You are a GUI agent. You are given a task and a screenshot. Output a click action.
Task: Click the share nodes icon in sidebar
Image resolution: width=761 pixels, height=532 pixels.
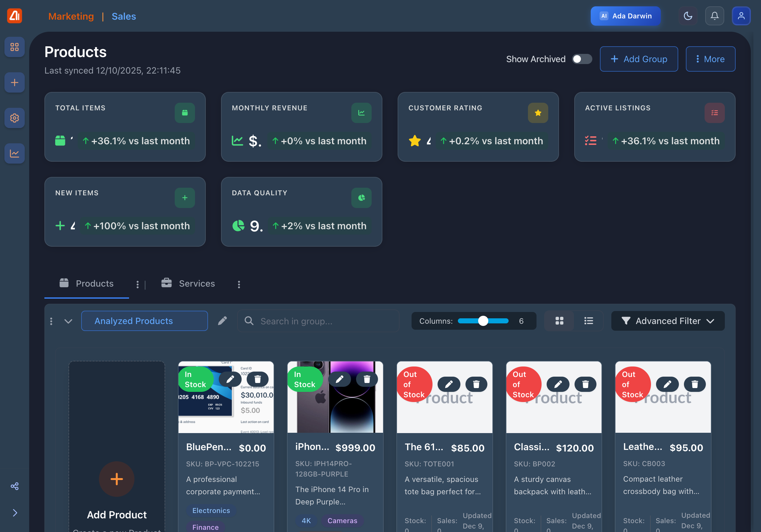tap(15, 486)
